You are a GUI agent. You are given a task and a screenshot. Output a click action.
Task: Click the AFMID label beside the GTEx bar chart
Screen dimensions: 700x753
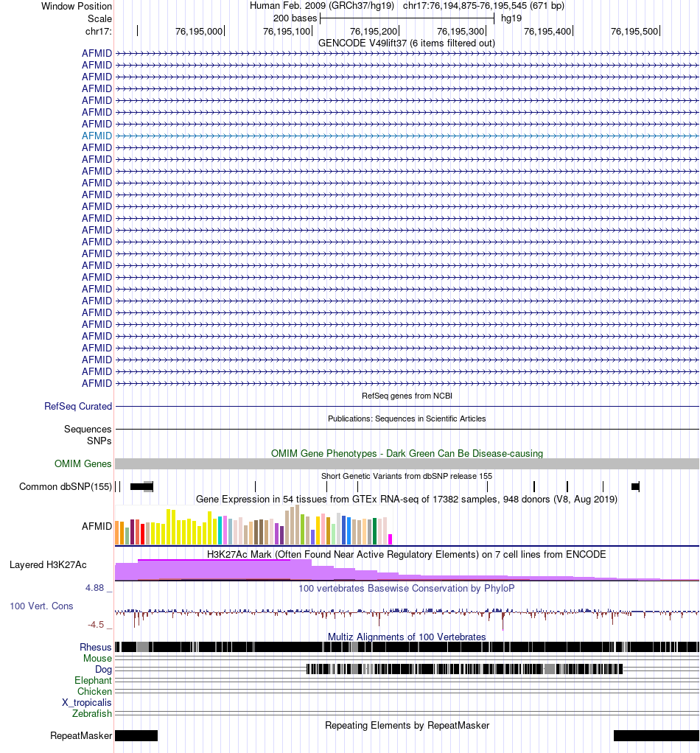click(x=97, y=526)
